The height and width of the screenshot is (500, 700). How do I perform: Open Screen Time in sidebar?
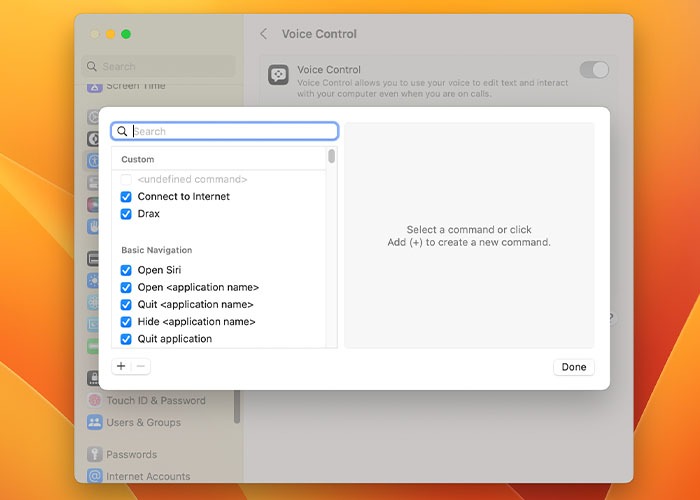point(136,86)
